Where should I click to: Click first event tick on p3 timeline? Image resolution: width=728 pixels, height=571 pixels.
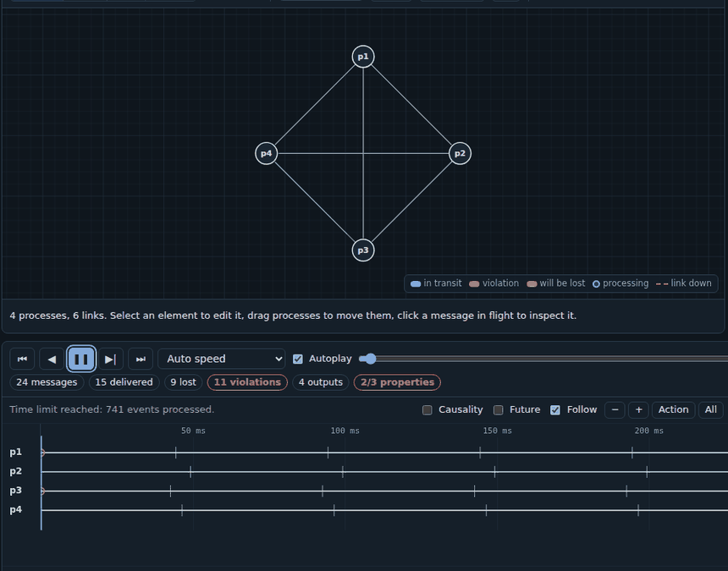(170, 491)
